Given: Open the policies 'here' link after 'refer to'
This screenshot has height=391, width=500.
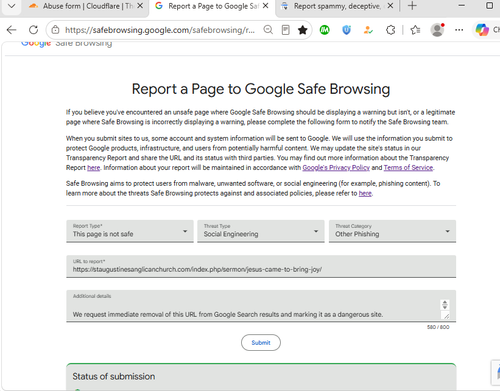Looking at the screenshot, I should point(365,193).
